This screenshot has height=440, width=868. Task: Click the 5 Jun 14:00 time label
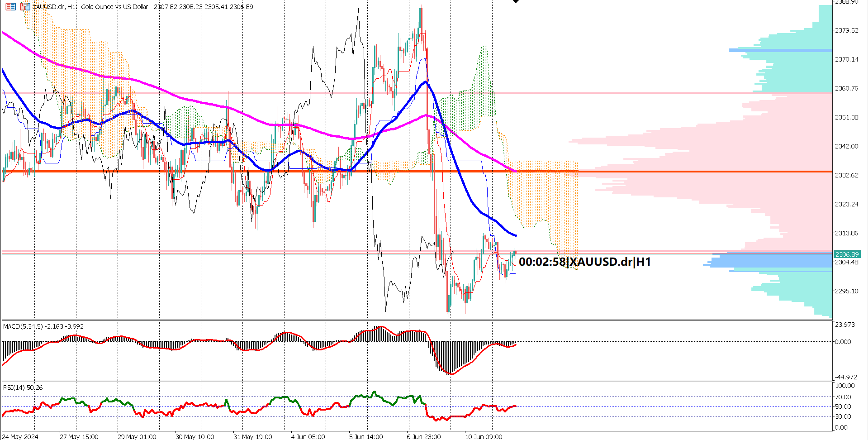[x=365, y=436]
